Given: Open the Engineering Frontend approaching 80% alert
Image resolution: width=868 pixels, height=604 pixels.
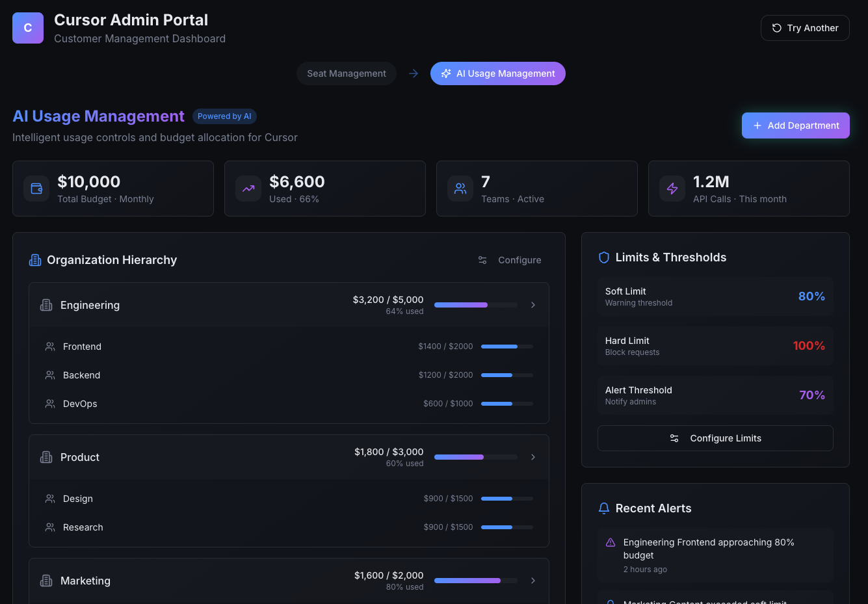Looking at the screenshot, I should coord(715,555).
